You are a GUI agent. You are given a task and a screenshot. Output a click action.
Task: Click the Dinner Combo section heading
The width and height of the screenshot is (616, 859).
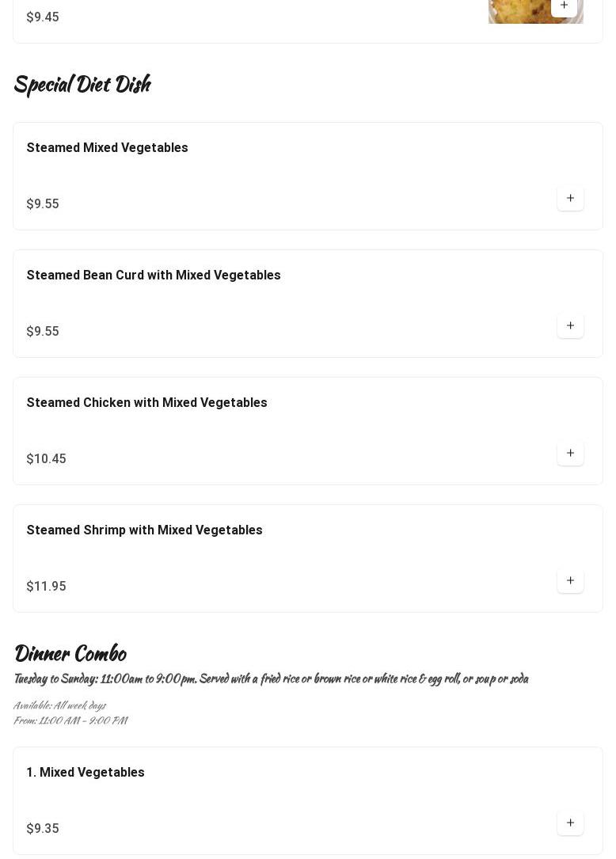point(70,654)
